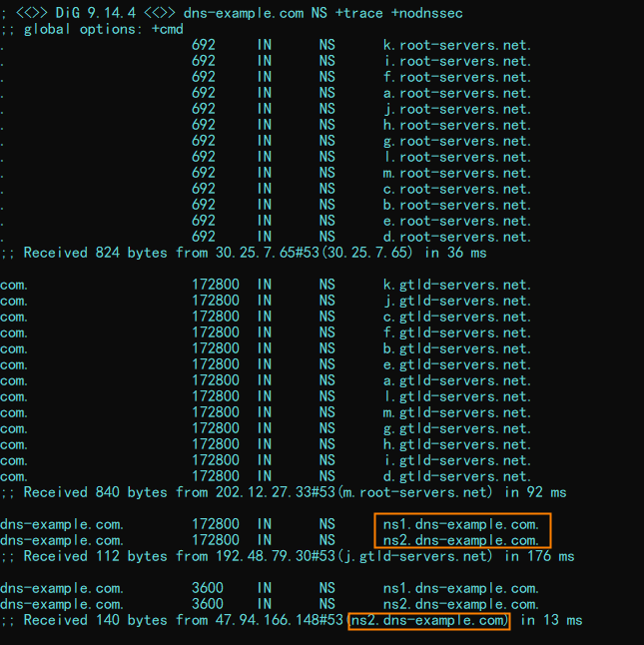Select the e.root-servers.net. NS record
Viewport: 644px width, 645px height.
coord(457,221)
